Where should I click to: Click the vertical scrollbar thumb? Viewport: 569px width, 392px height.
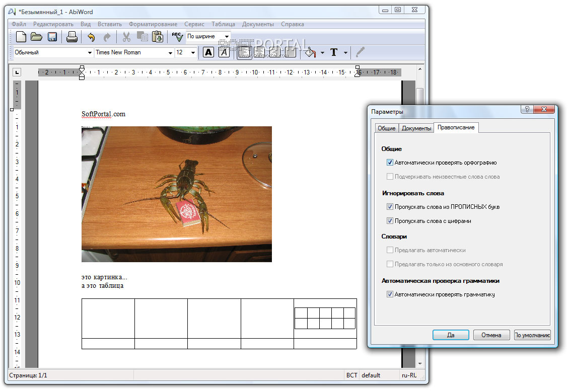click(420, 97)
